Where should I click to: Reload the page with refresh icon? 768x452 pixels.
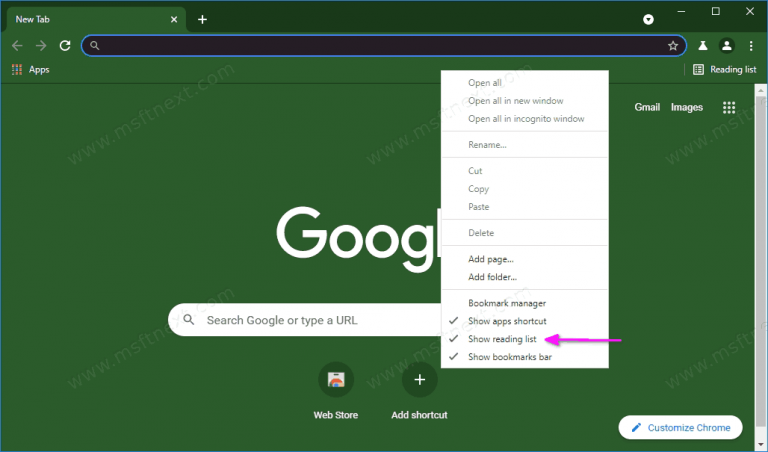(65, 46)
